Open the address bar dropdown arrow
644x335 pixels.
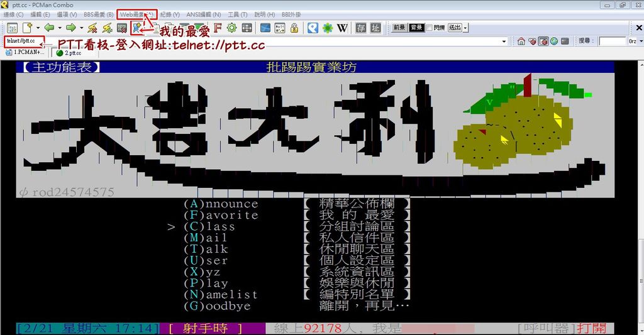point(504,41)
